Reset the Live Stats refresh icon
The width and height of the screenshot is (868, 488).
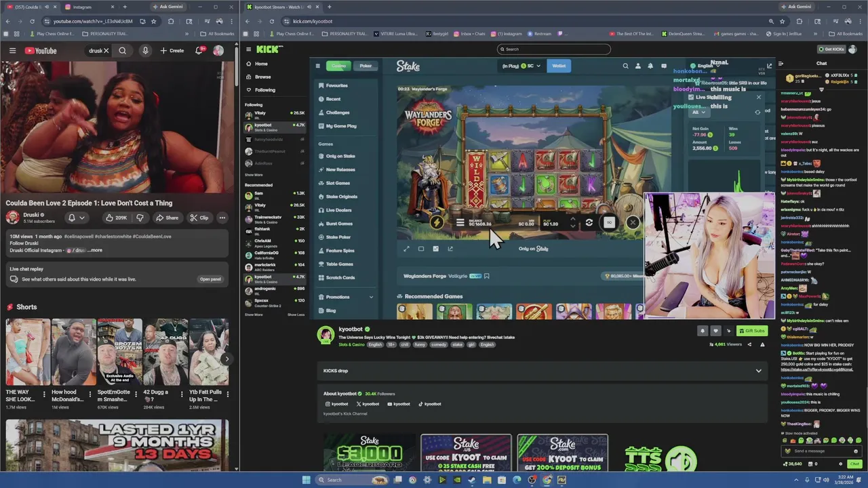757,112
